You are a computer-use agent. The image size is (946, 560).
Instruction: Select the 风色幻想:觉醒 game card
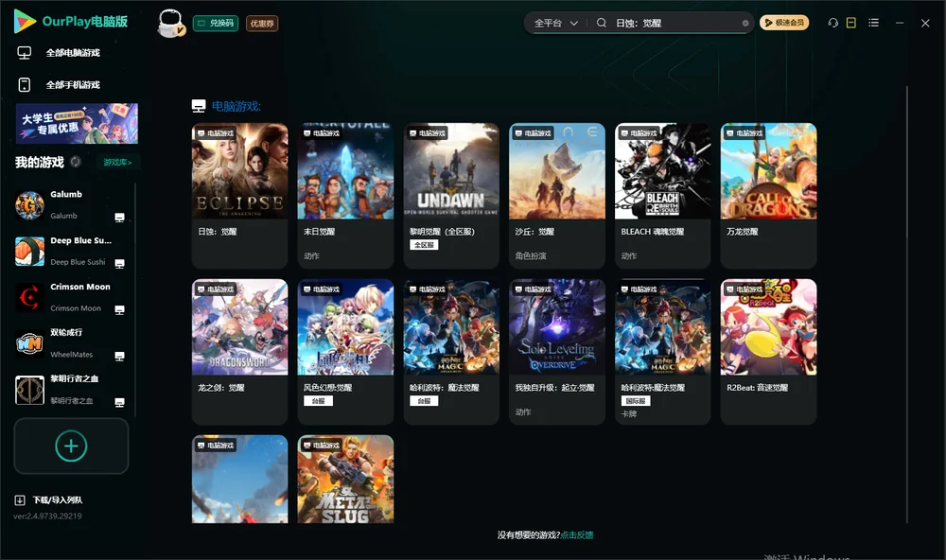(345, 352)
